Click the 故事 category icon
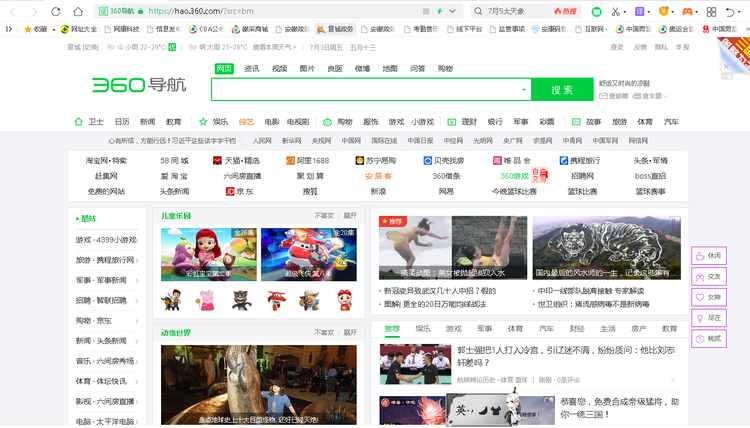This screenshot has height=428, width=750. (x=576, y=122)
